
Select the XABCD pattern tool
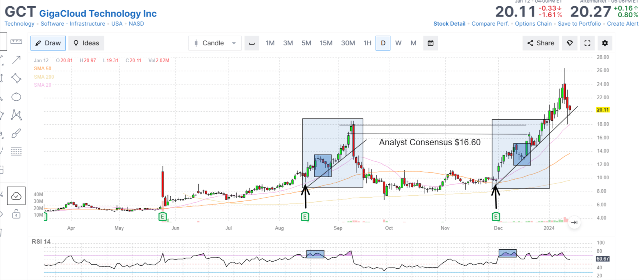point(16,115)
